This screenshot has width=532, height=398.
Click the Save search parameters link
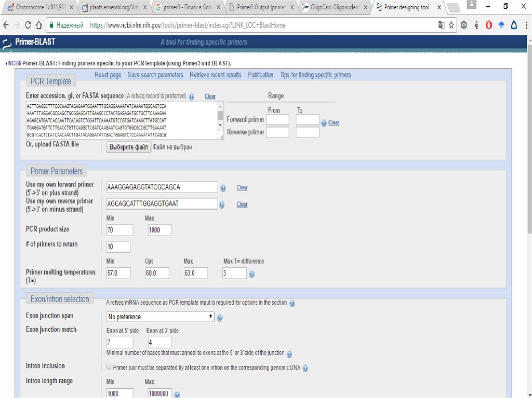point(155,75)
